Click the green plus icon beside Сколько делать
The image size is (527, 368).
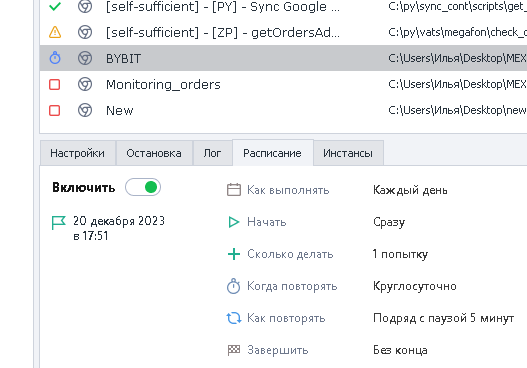(234, 254)
